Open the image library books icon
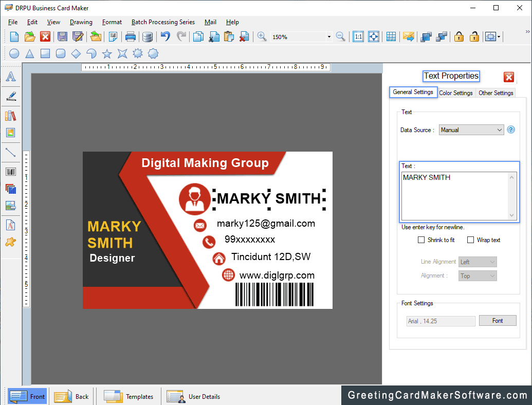 pyautogui.click(x=11, y=116)
